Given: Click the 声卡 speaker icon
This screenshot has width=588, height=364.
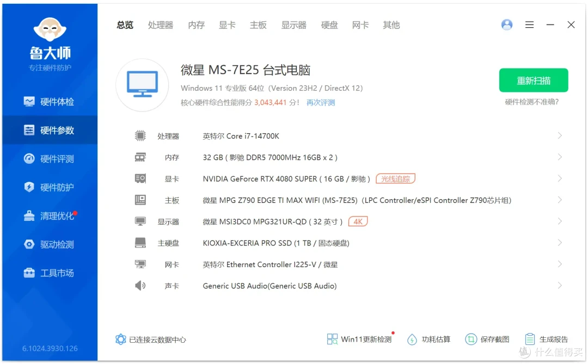Looking at the screenshot, I should [x=140, y=286].
